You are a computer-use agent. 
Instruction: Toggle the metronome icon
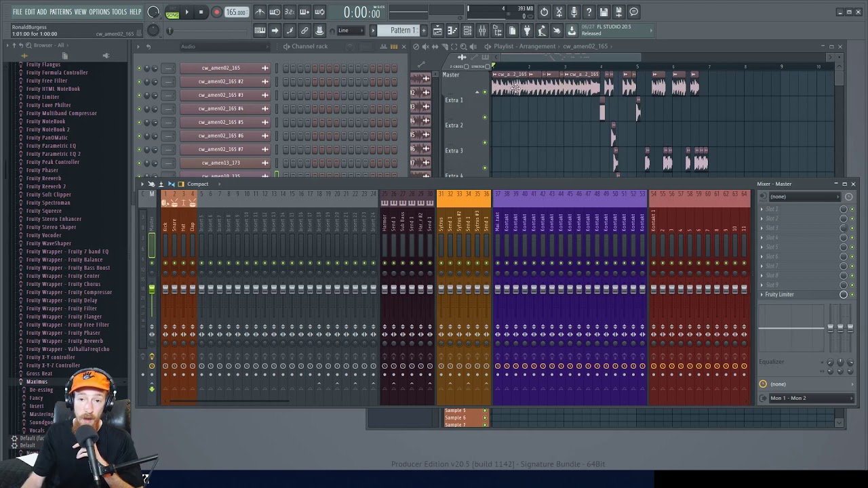[260, 12]
